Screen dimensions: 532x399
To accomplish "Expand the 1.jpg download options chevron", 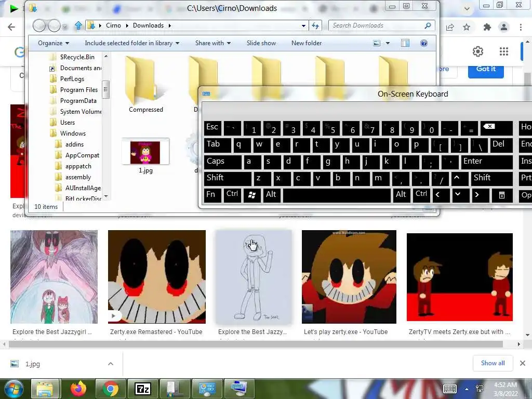I will pyautogui.click(x=111, y=364).
